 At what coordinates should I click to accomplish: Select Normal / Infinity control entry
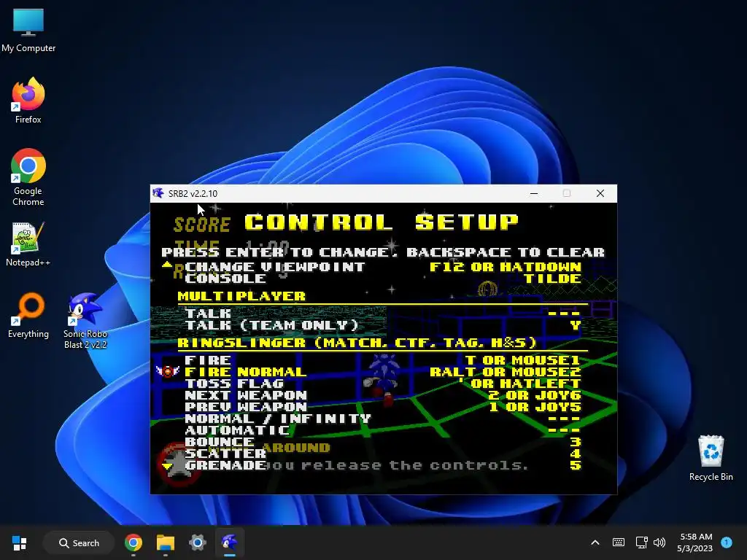[x=278, y=419]
